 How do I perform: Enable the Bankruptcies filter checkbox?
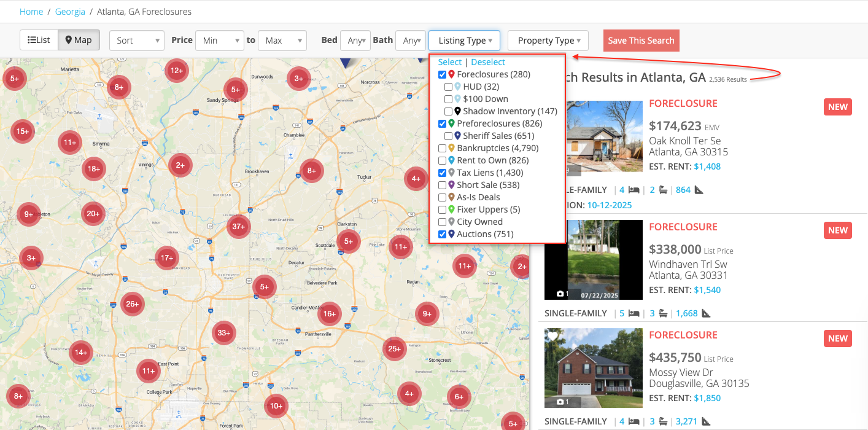tap(442, 148)
